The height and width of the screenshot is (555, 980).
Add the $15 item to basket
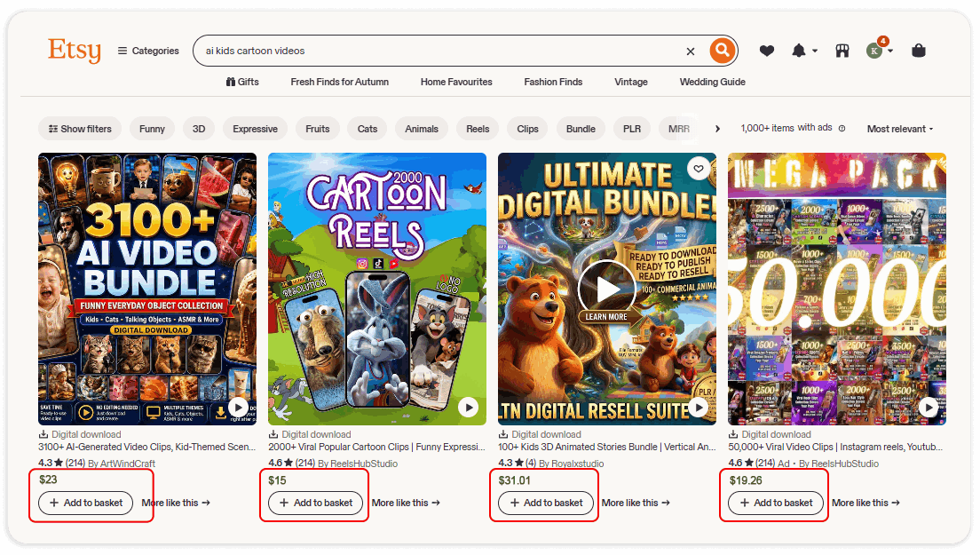tap(316, 503)
